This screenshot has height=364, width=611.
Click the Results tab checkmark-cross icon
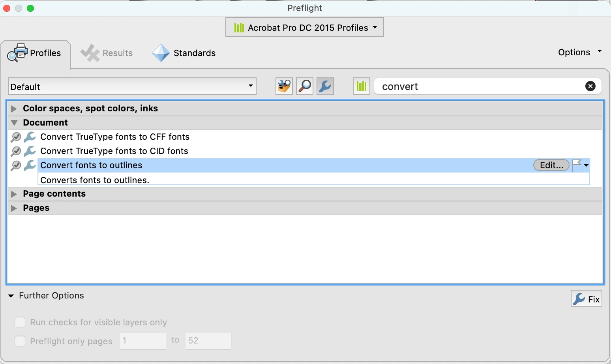[x=90, y=53]
